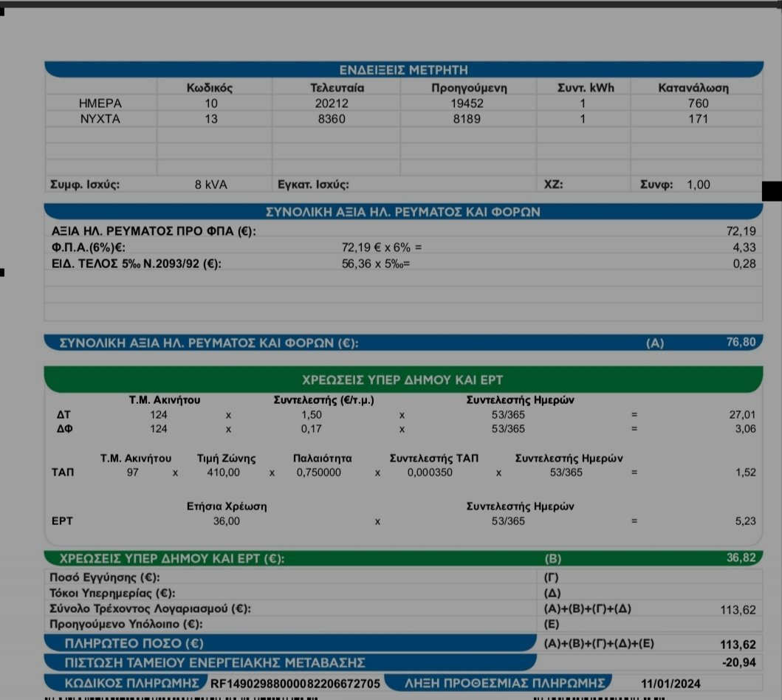Image resolution: width=782 pixels, height=700 pixels.
Task: Click the ΤΑΠ charge "1,52"
Action: [x=746, y=472]
